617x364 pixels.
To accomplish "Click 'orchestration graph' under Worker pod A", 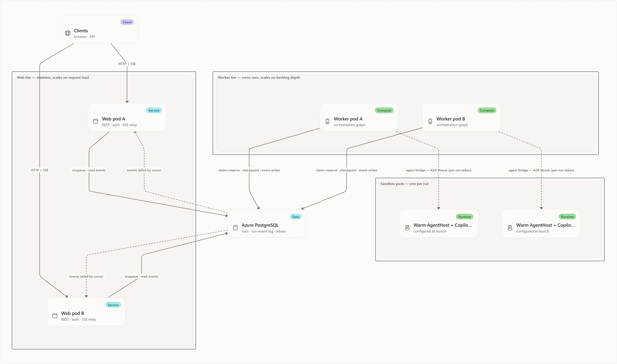I will pos(349,125).
